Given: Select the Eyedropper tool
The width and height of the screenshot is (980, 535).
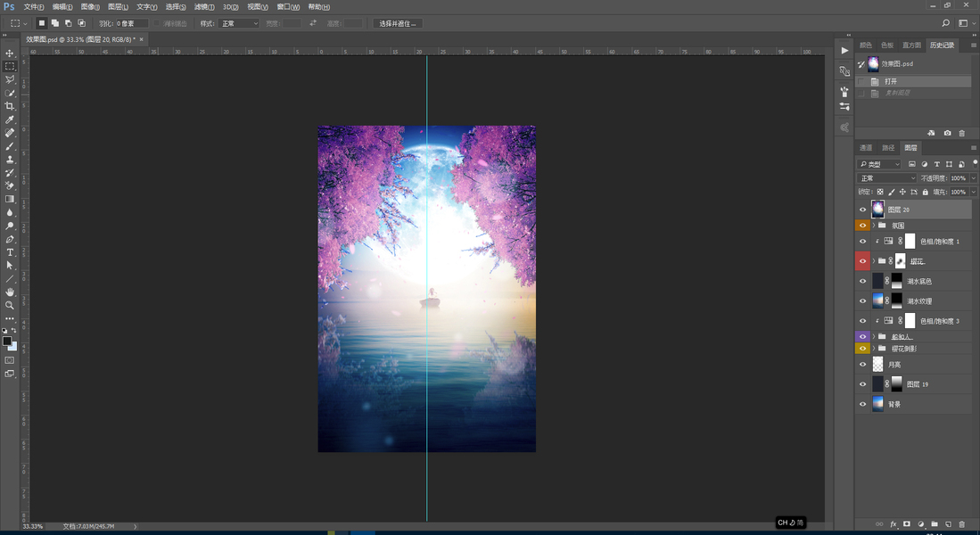Looking at the screenshot, I should pos(10,119).
